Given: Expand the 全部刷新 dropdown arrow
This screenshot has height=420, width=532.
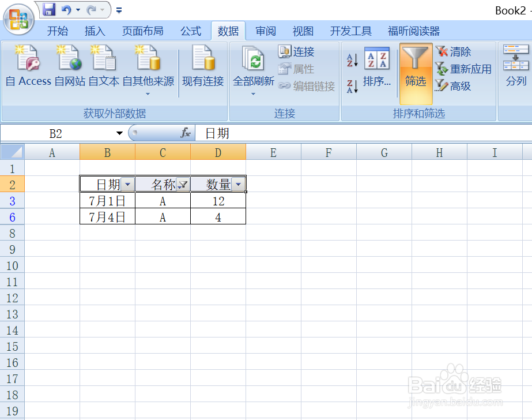Looking at the screenshot, I should (253, 93).
